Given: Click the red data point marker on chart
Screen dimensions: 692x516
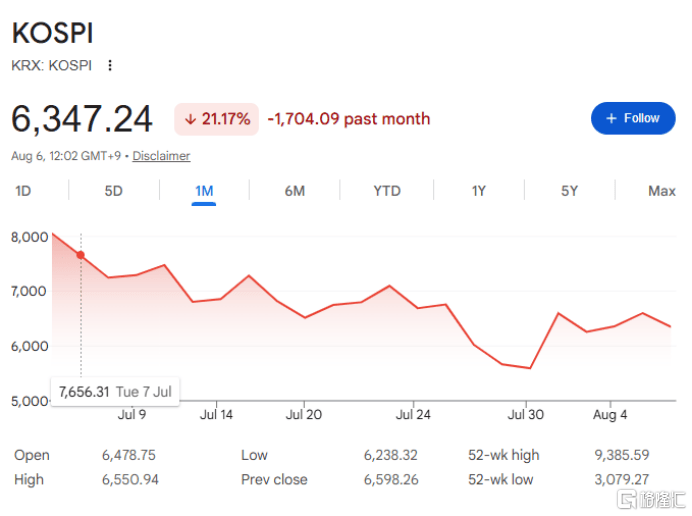Looking at the screenshot, I should point(81,255).
